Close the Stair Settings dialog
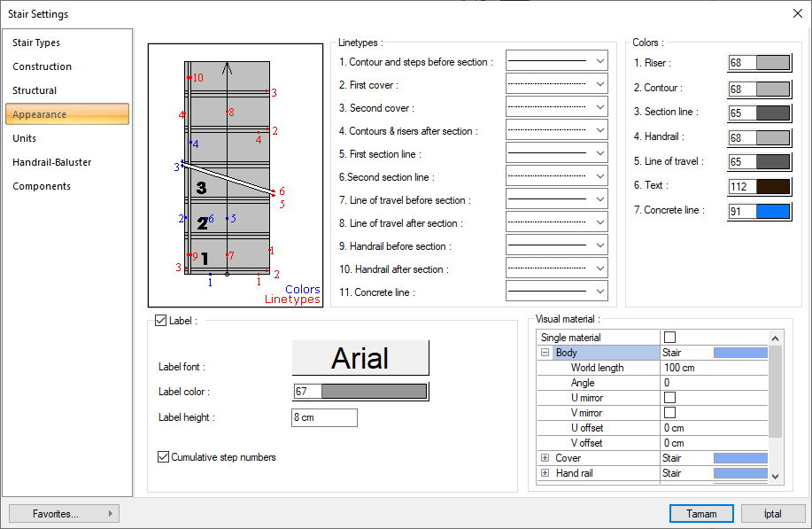The height and width of the screenshot is (529, 812). [x=796, y=13]
